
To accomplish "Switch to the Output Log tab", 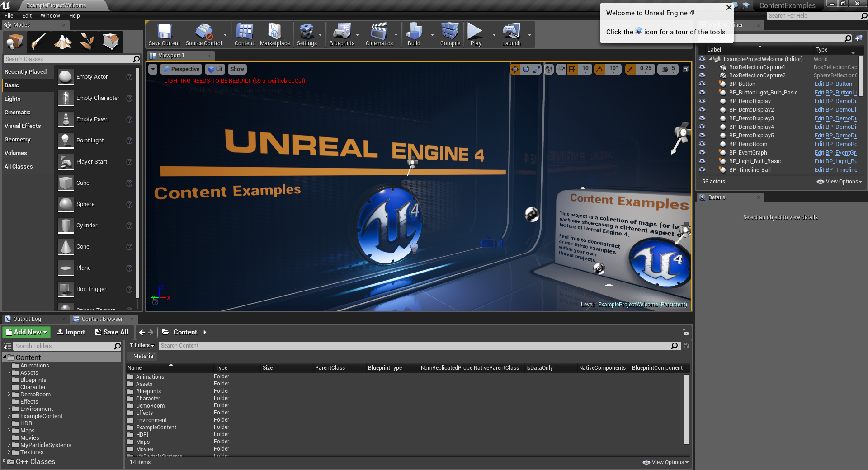I will pos(27,319).
